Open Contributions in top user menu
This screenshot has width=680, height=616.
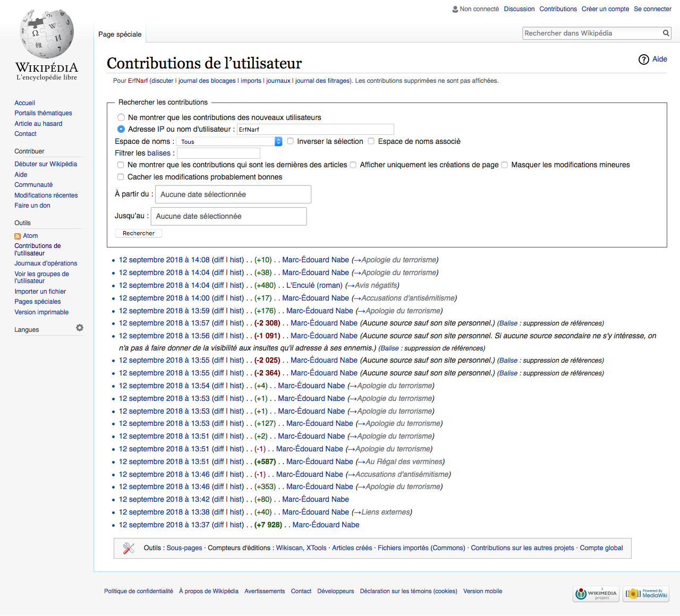coord(558,9)
